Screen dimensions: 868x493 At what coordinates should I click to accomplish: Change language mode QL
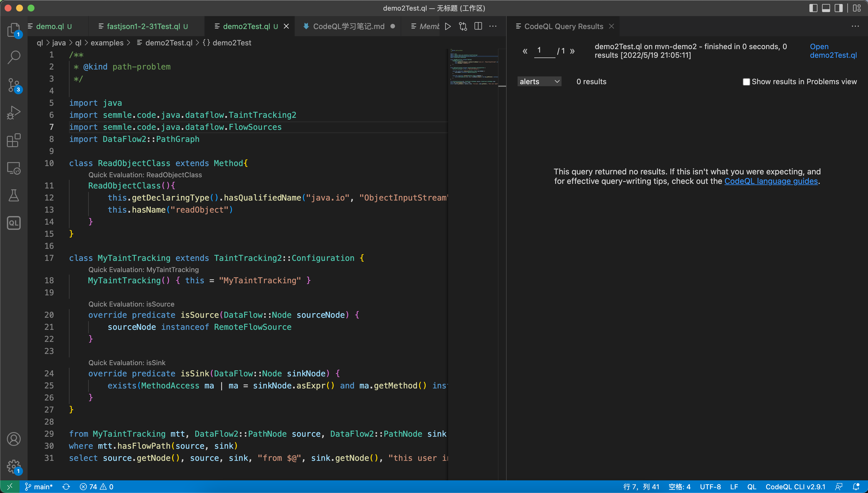[752, 487]
